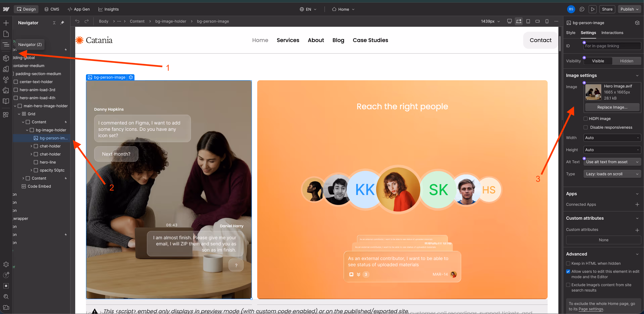Screen dimensions: 644x314
Task: Open the CMS tab in top bar
Action: (x=52, y=9)
